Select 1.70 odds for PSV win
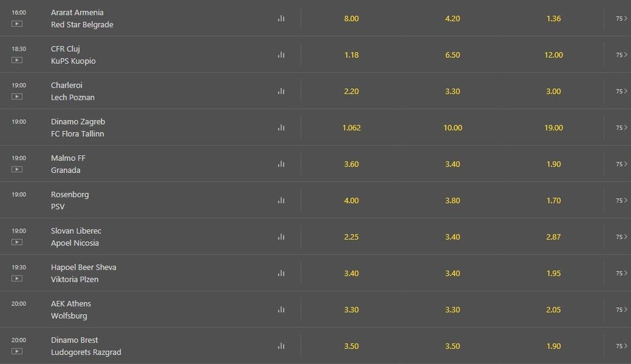Screen dimensions: 631x364 click(553, 201)
